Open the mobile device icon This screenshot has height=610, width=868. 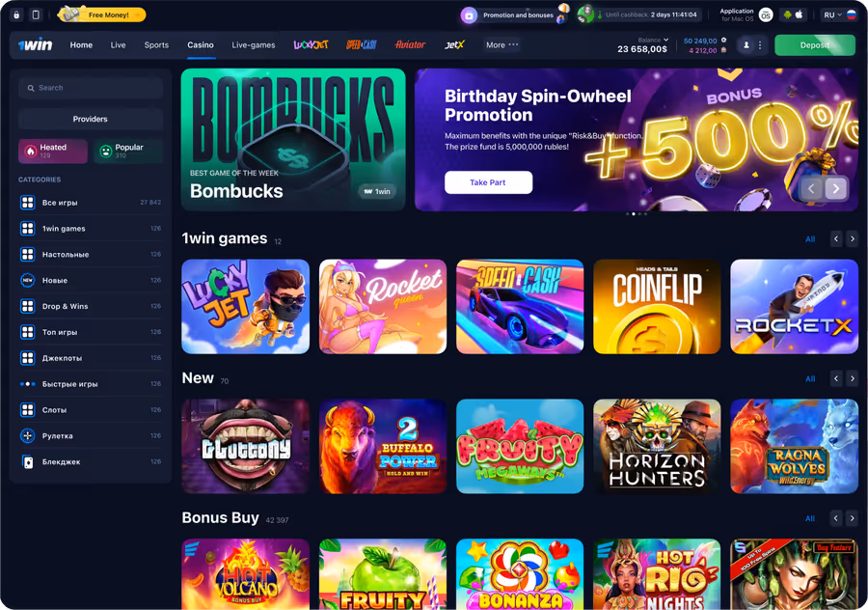click(x=36, y=14)
